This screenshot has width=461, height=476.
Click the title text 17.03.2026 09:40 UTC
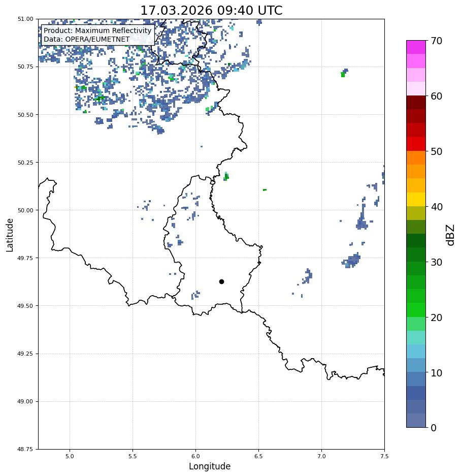pos(211,10)
